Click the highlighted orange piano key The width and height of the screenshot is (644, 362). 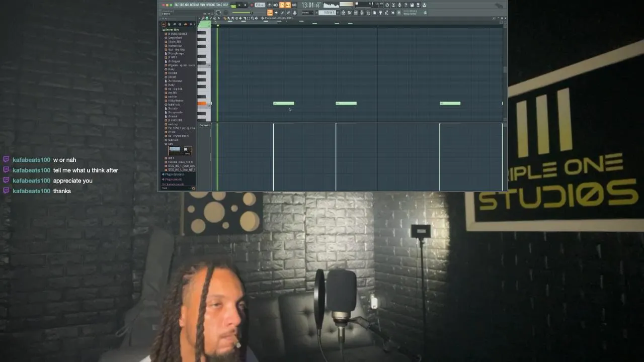202,104
